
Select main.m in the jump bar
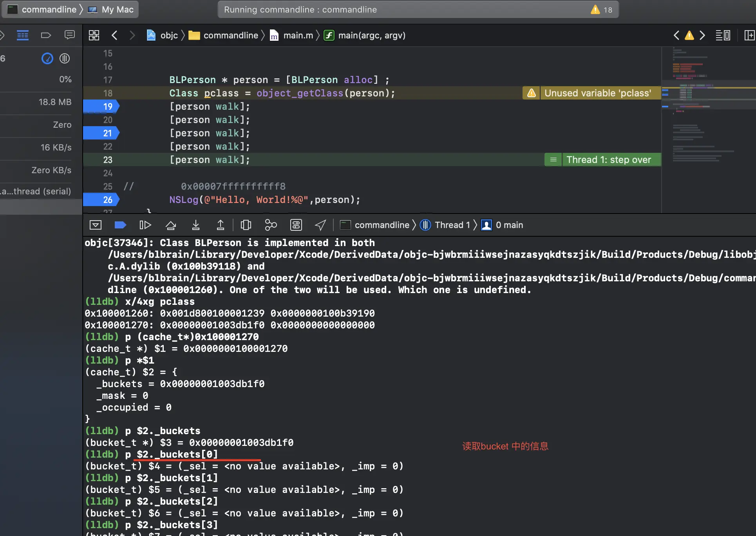298,35
